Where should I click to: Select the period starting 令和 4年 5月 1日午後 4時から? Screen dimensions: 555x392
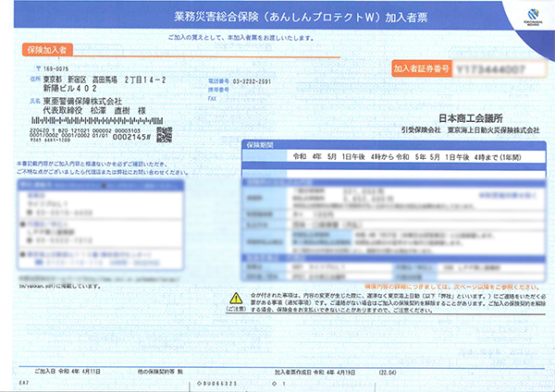[407, 157]
